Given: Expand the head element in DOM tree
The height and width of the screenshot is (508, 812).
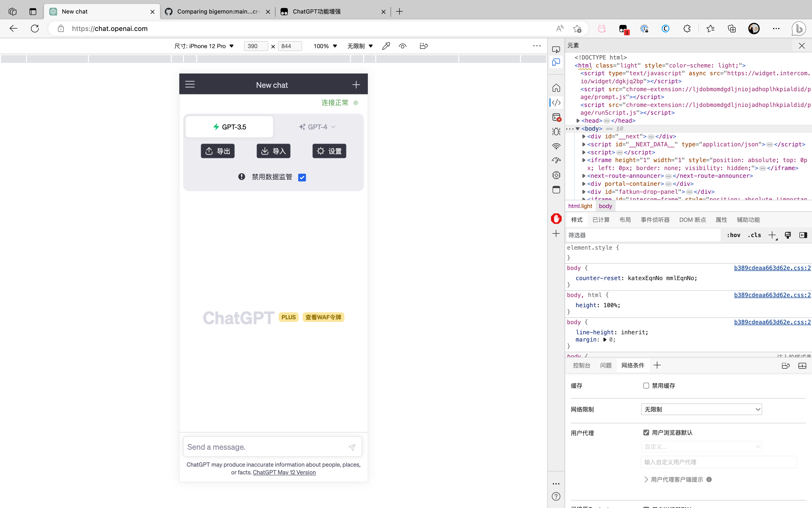Looking at the screenshot, I should [x=578, y=121].
